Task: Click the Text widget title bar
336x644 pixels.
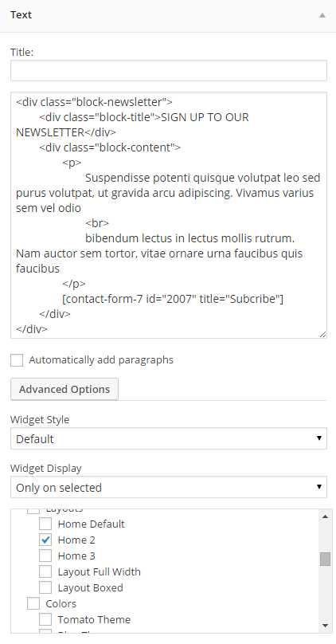Action: 168,16
